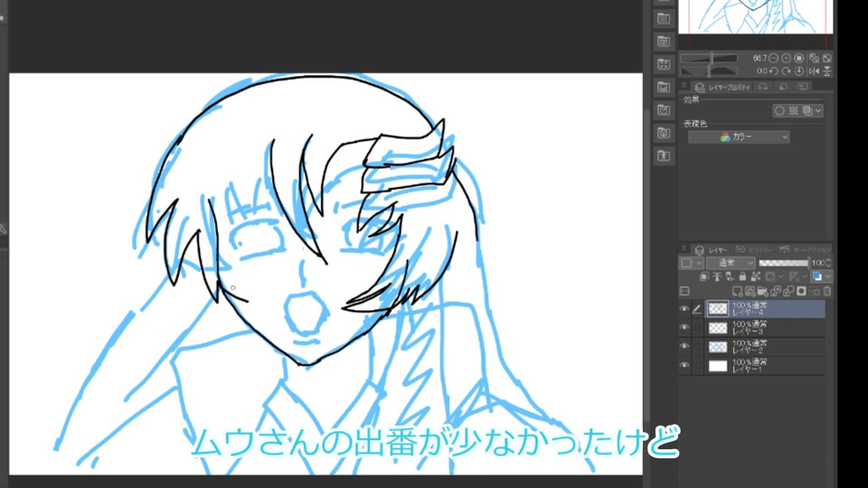
Task: Click the layer color effect icon
Action: pos(807,110)
